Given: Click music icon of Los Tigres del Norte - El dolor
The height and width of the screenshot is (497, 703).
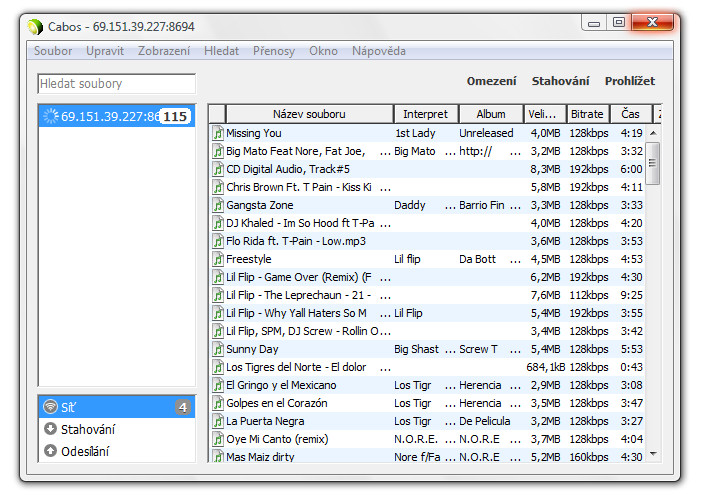Looking at the screenshot, I should (218, 367).
